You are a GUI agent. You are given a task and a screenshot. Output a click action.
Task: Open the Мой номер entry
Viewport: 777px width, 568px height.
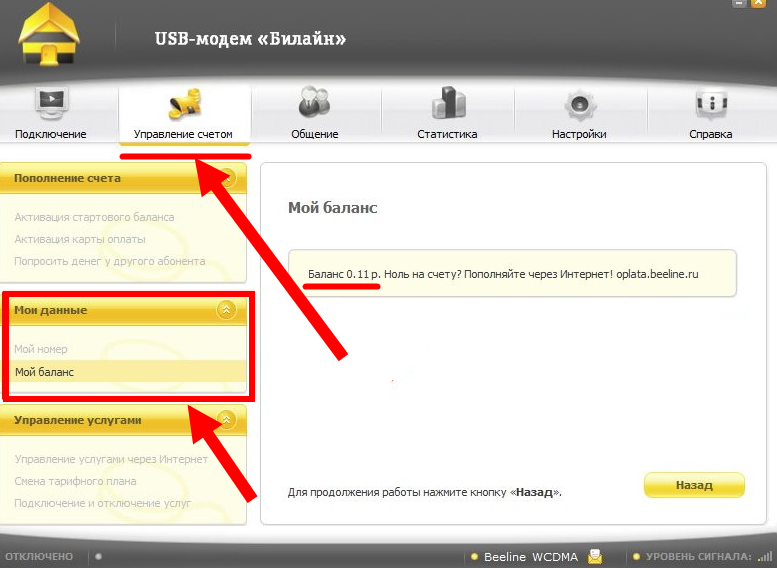(x=41, y=349)
